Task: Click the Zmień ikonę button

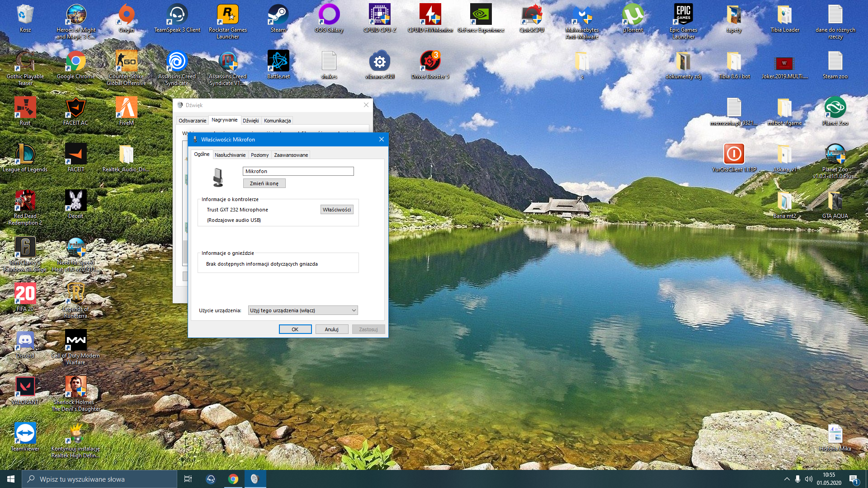Action: (x=264, y=183)
